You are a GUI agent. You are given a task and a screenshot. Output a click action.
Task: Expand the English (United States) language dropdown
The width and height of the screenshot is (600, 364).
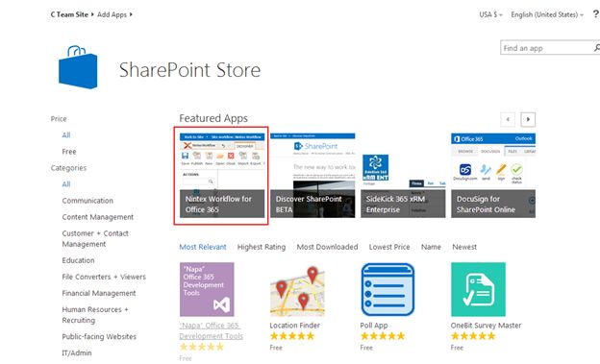[547, 14]
